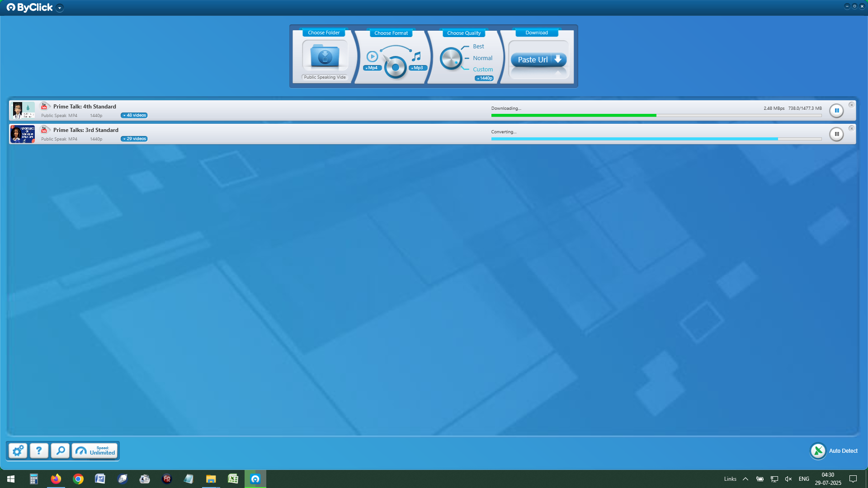Image resolution: width=868 pixels, height=488 pixels.
Task: Expand the 29 videos playlist dropdown
Action: pos(134,139)
